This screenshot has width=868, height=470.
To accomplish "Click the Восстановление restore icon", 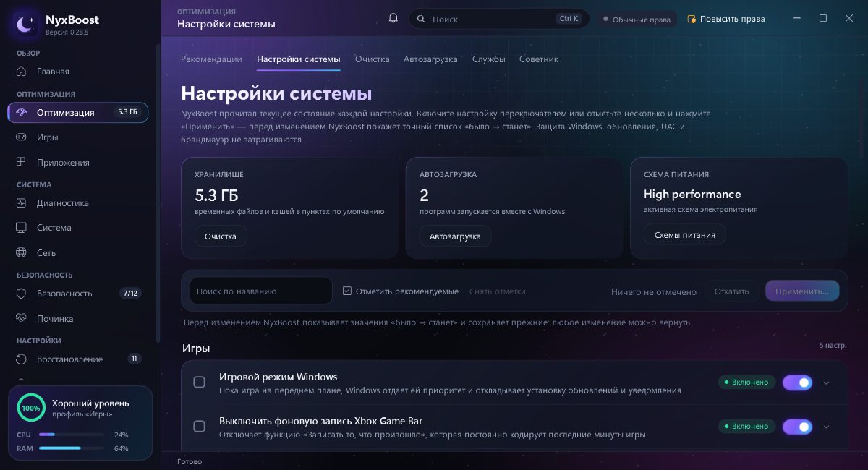I will (x=22, y=359).
